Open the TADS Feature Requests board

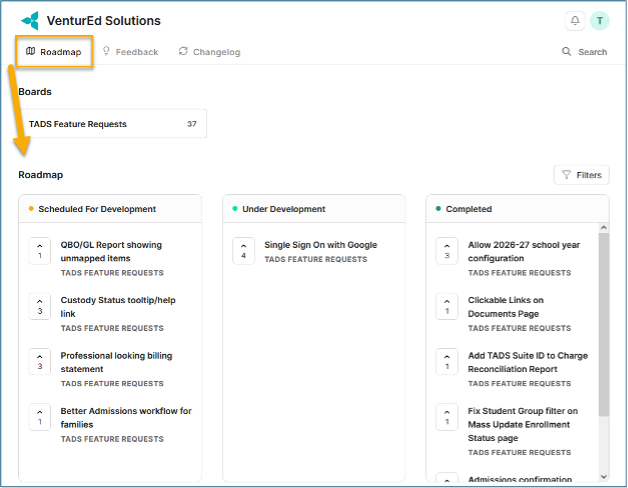pyautogui.click(x=113, y=124)
